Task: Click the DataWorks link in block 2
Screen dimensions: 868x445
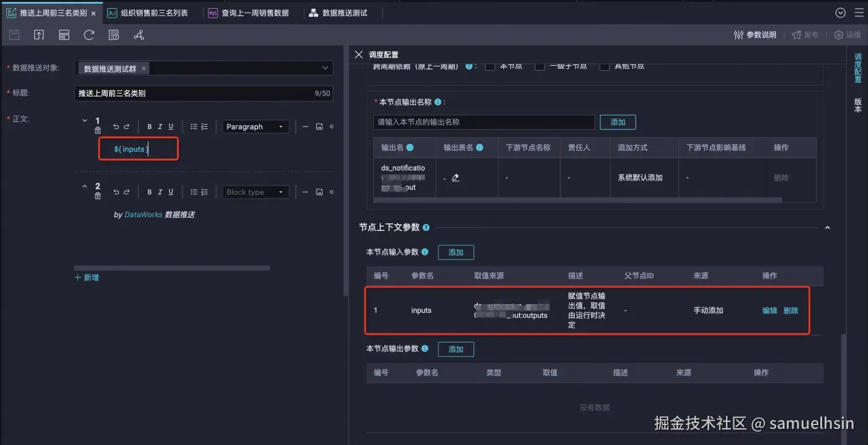Action: (143, 215)
